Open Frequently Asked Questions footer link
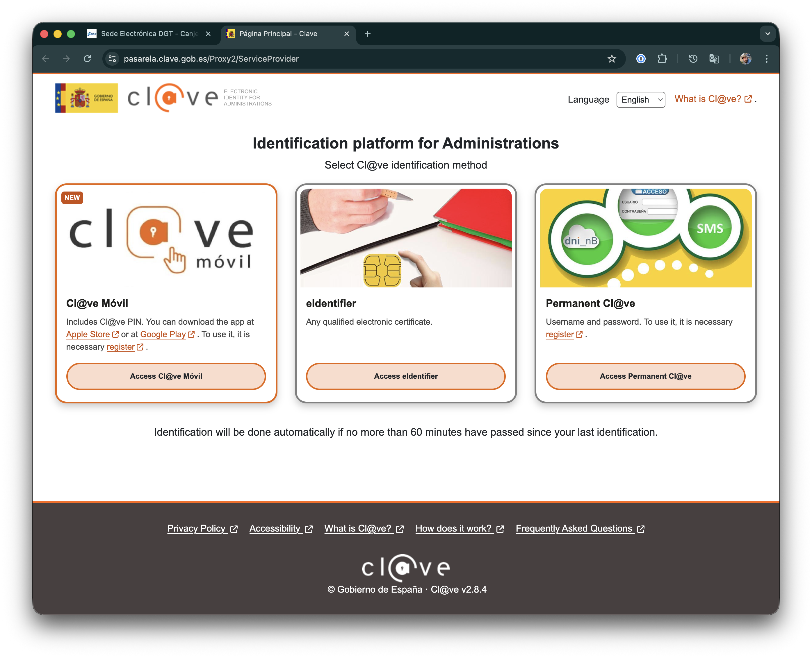Viewport: 812px width, 658px height. (574, 528)
